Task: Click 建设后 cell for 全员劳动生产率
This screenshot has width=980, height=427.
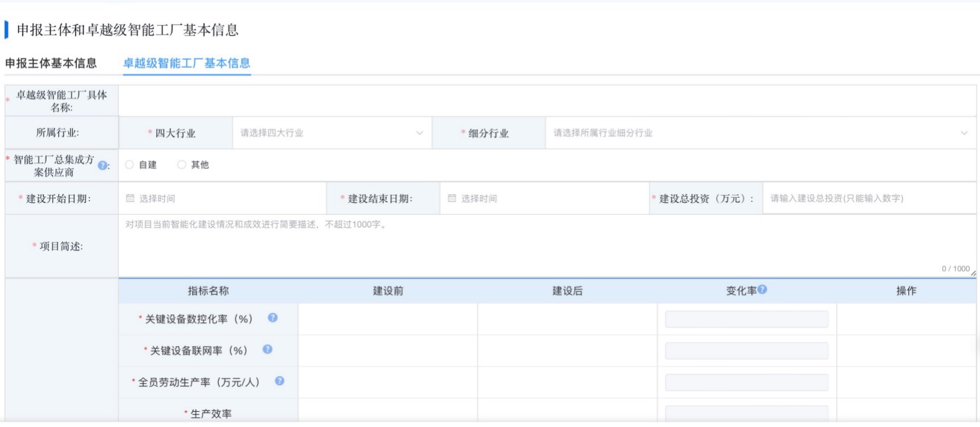Action: [568, 382]
